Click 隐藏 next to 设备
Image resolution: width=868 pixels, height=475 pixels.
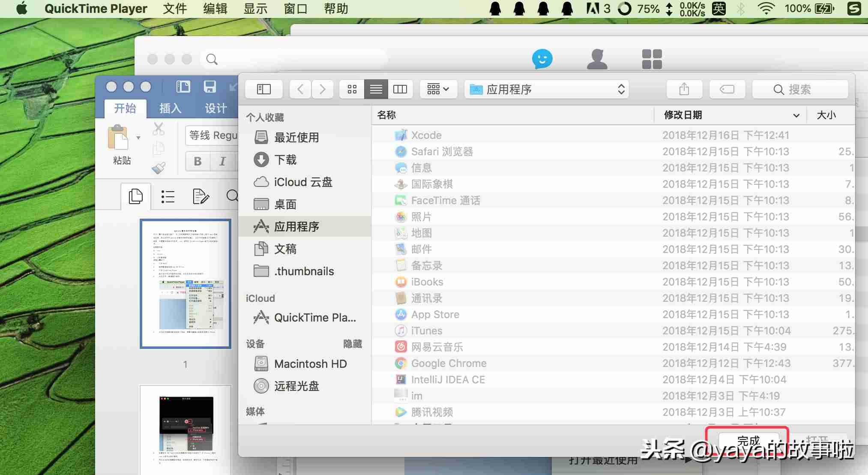click(353, 344)
